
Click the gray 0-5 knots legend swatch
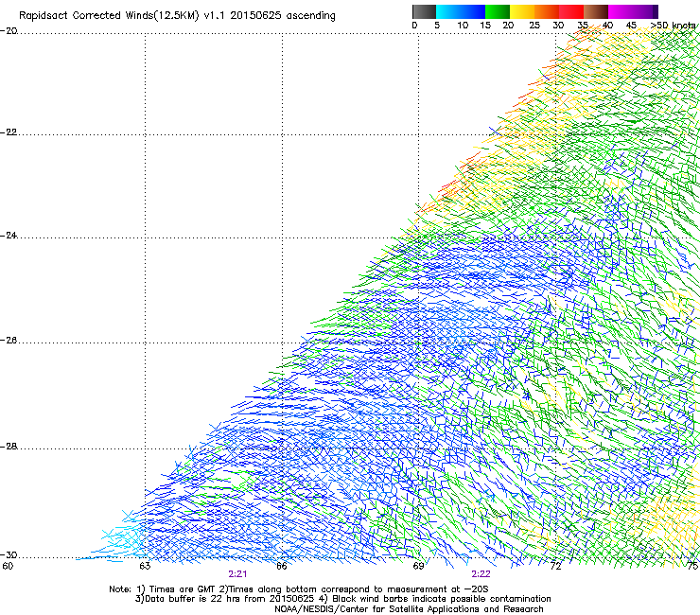coord(424,11)
